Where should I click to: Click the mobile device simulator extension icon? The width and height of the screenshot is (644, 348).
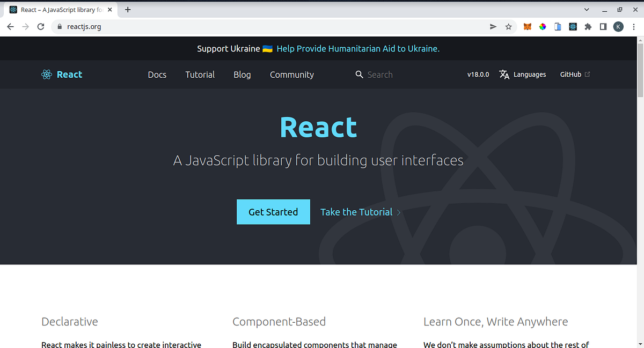[558, 27]
